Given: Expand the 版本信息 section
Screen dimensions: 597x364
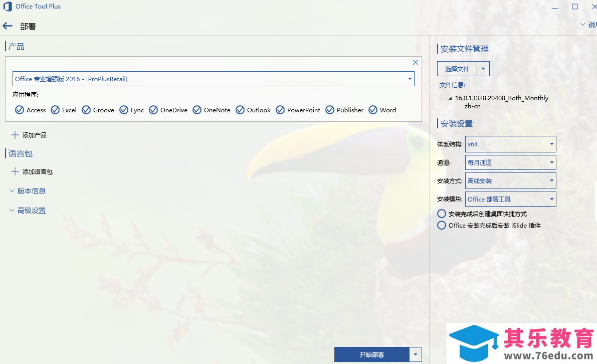Looking at the screenshot, I should pos(28,191).
